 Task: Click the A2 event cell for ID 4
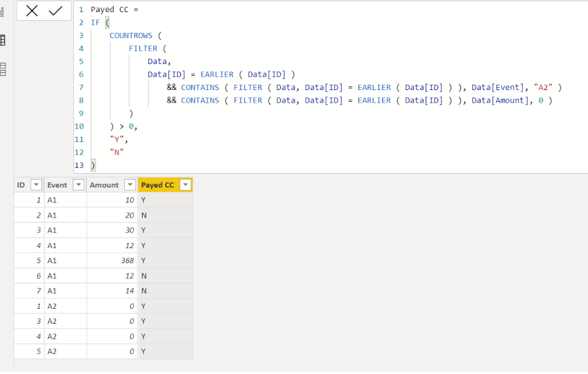point(65,336)
